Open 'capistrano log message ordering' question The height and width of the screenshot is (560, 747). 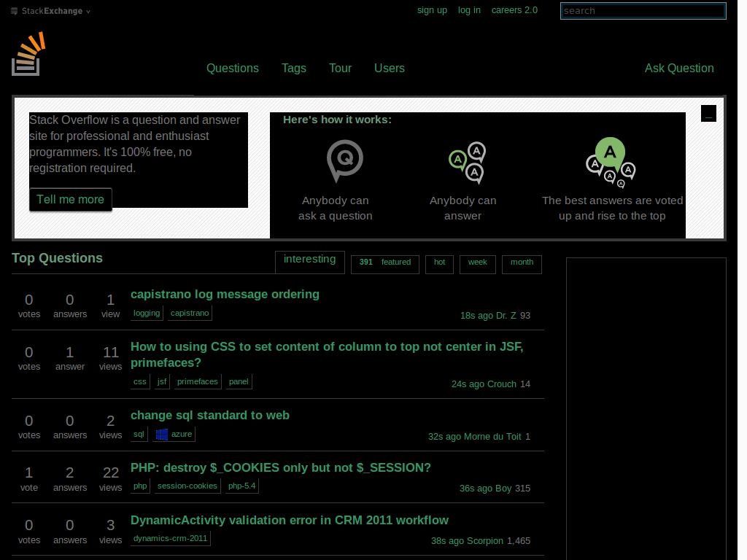click(225, 295)
